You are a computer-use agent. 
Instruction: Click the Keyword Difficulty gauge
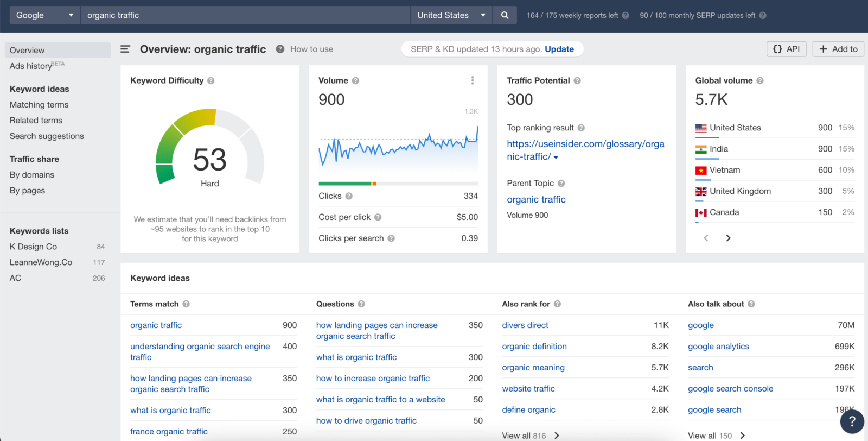point(210,148)
